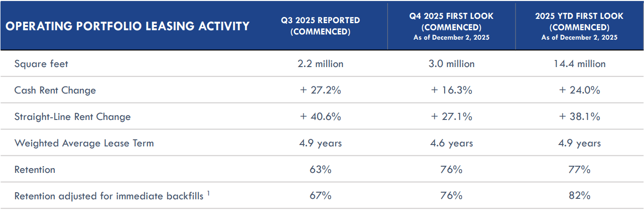Select the 67% adjusted retention cell
Image resolution: width=644 pixels, height=213 pixels.
click(x=320, y=196)
